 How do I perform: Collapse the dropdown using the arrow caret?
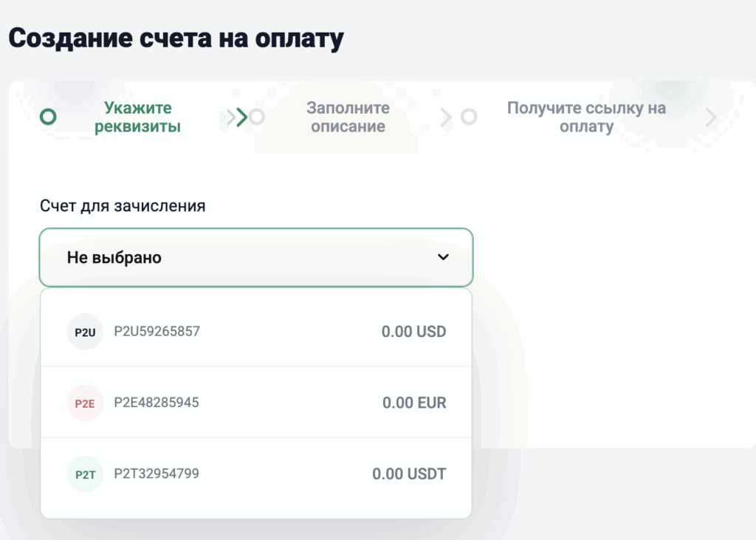443,257
